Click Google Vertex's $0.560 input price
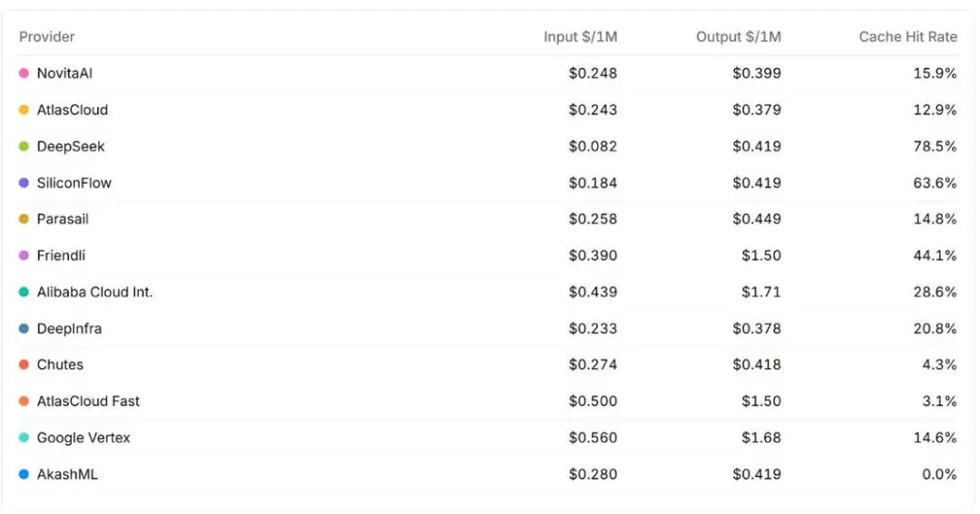Image resolution: width=980 pixels, height=514 pixels. pos(593,438)
